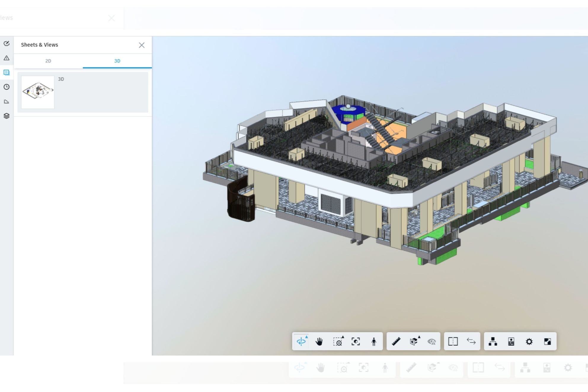Start First person walk mode
Screen dimensions: 588x392
pyautogui.click(x=374, y=342)
